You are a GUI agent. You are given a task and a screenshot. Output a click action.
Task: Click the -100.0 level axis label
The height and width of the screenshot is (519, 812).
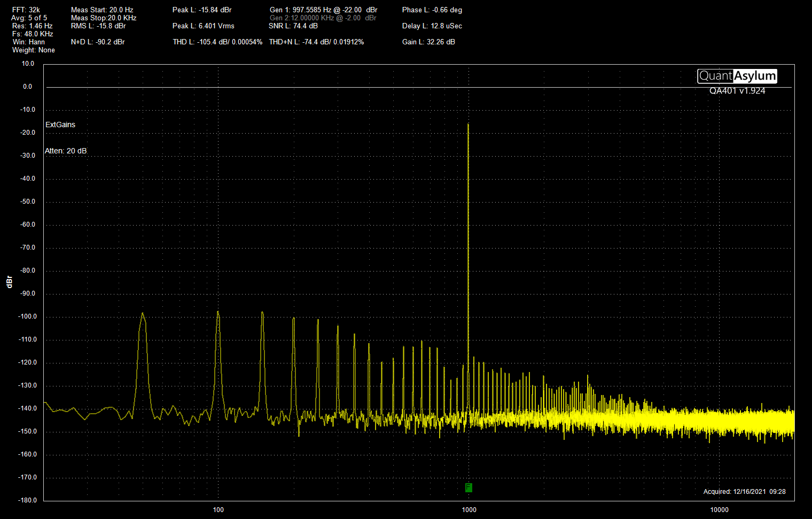27,316
